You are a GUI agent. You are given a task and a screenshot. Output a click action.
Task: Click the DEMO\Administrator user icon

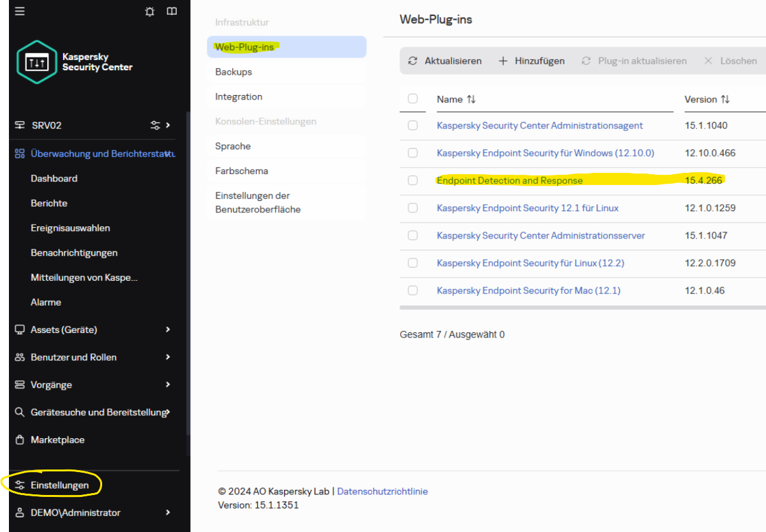point(20,513)
